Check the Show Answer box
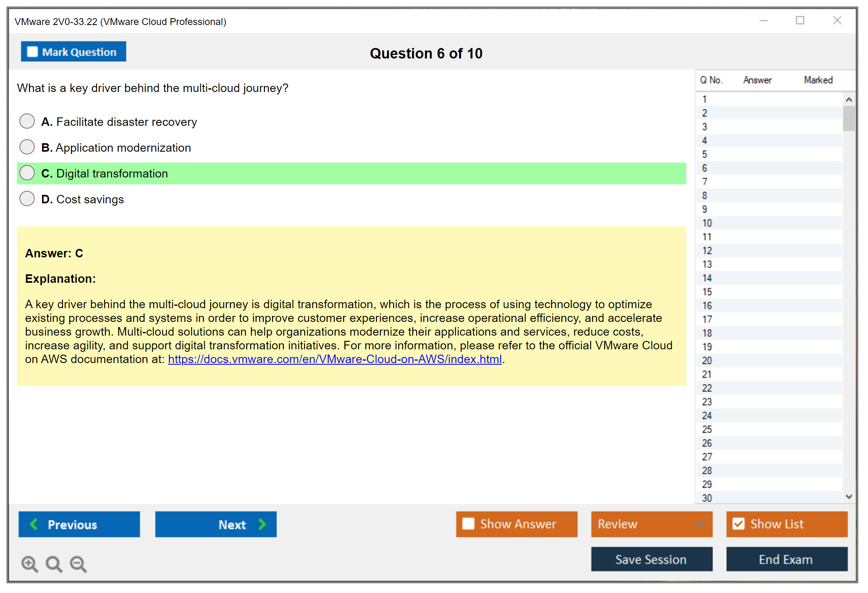 click(468, 524)
